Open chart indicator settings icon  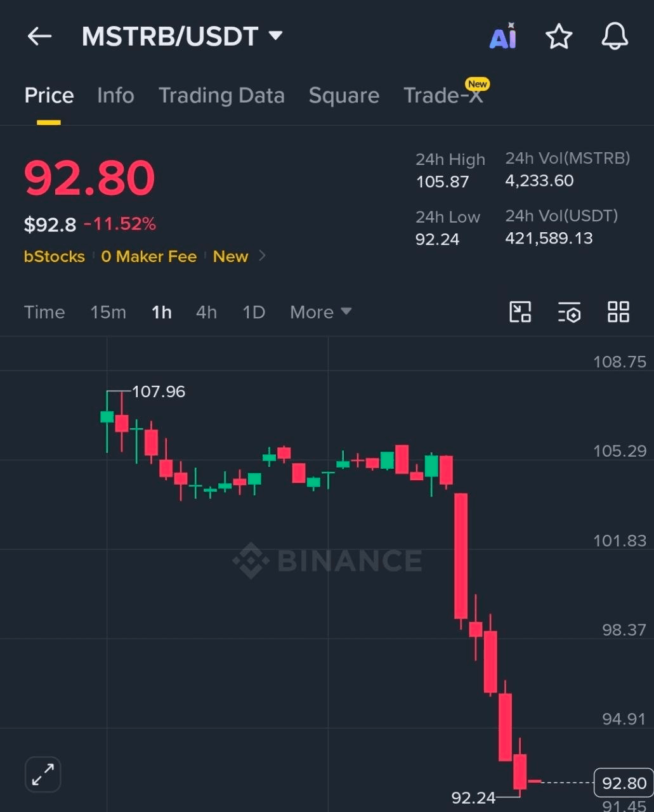point(569,312)
